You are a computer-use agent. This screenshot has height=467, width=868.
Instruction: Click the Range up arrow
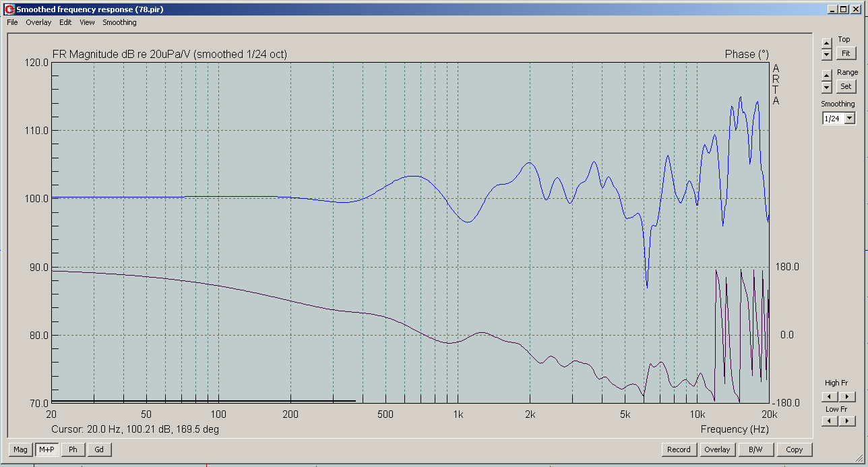(x=827, y=74)
